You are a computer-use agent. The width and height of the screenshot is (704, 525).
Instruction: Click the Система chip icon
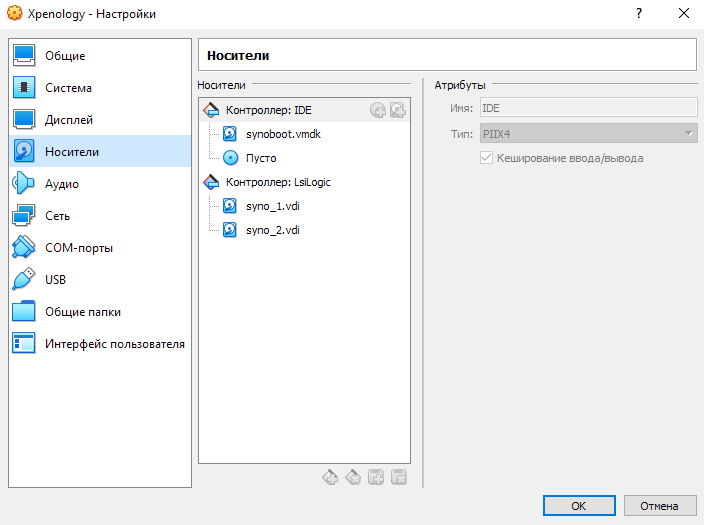click(x=24, y=87)
